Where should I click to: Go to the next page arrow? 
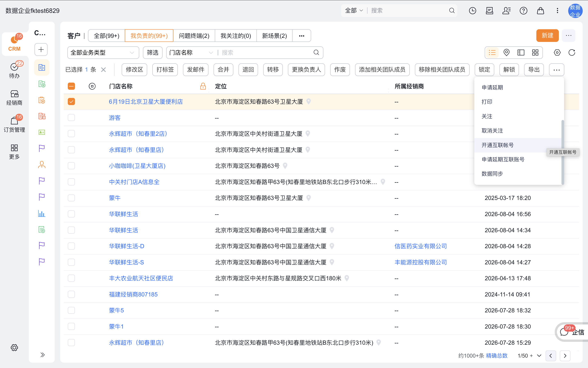tap(565, 356)
